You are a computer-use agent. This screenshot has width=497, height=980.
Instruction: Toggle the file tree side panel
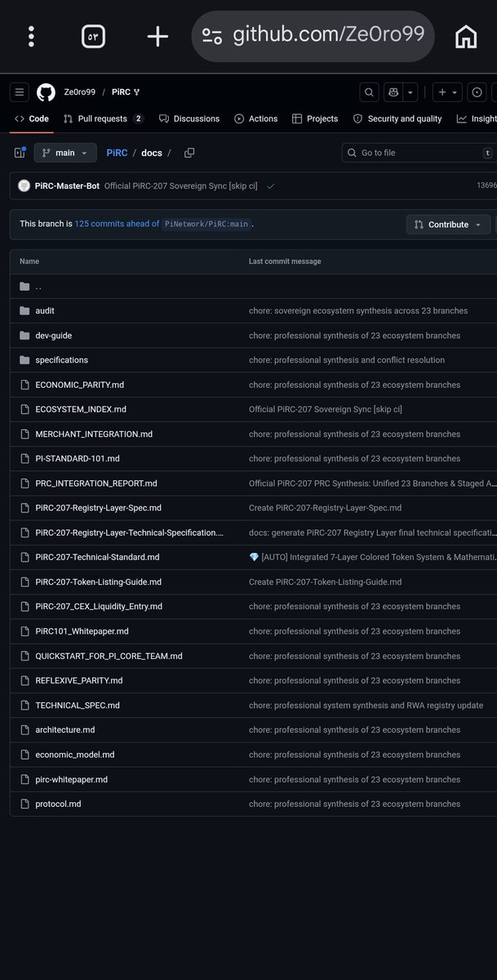[x=20, y=153]
